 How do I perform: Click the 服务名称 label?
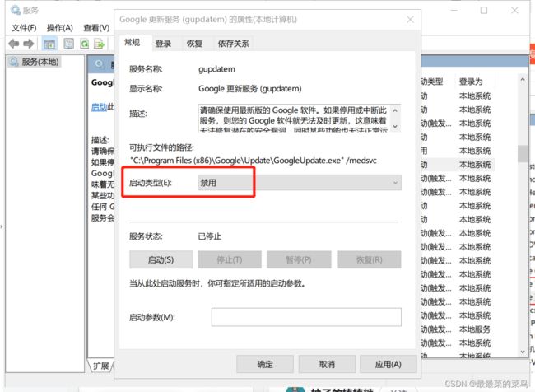tap(146, 69)
